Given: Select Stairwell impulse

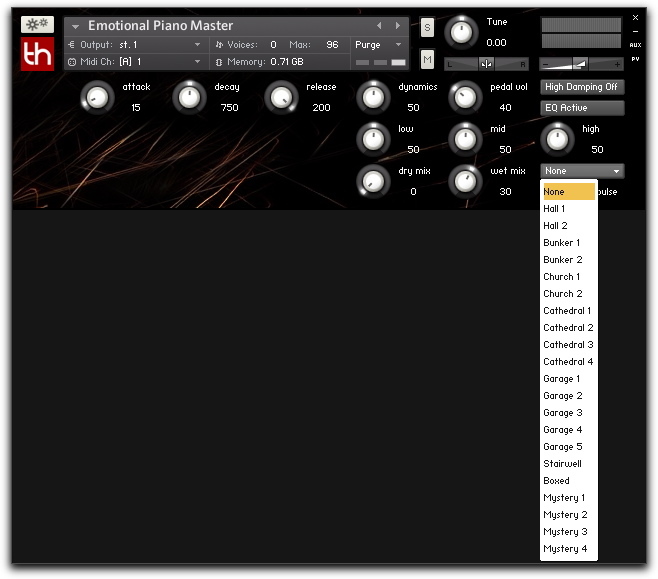Looking at the screenshot, I should point(569,464).
